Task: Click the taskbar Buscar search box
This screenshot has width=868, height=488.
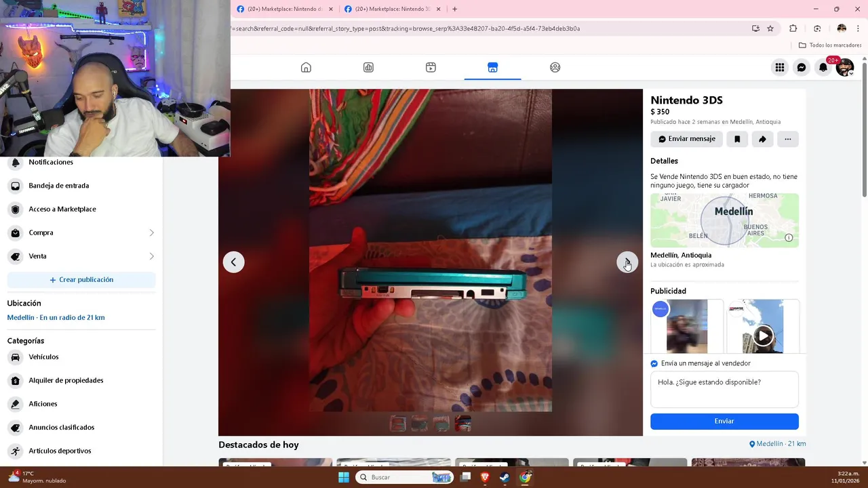Action: pos(405,477)
